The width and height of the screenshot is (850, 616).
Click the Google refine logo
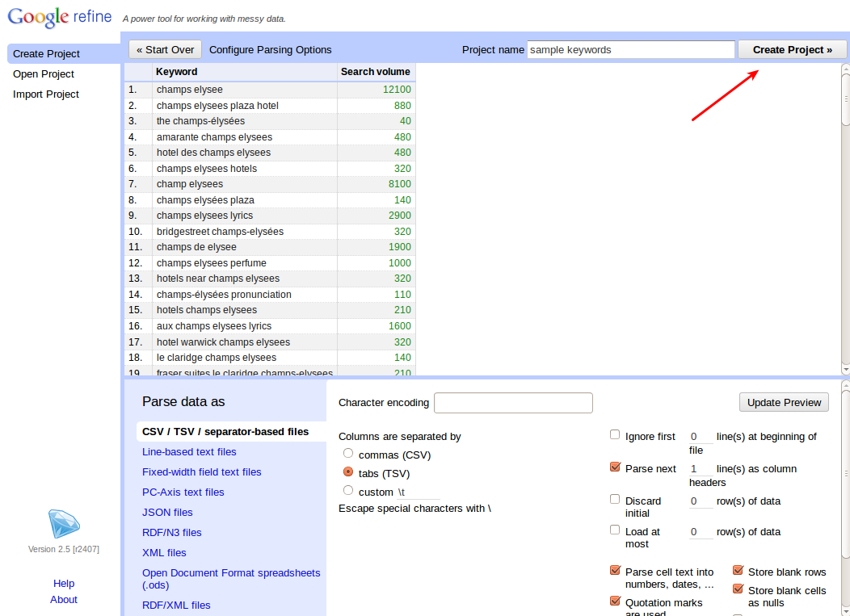[60, 17]
